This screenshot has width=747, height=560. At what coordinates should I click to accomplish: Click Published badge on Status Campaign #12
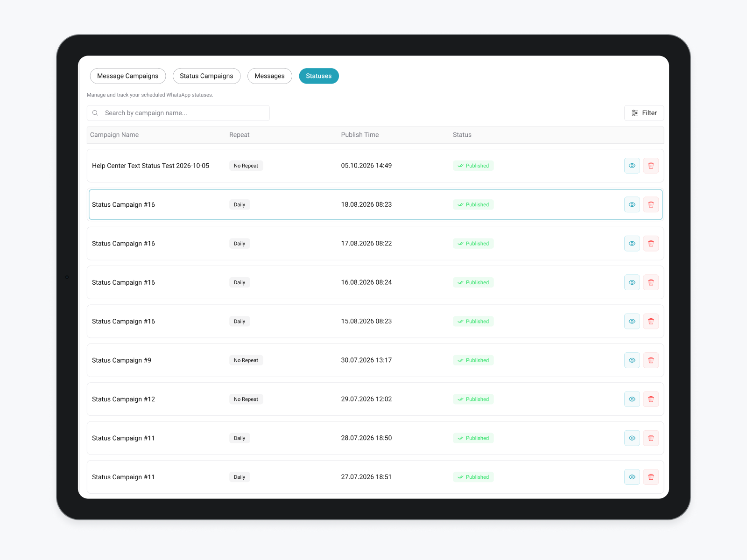pyautogui.click(x=473, y=399)
